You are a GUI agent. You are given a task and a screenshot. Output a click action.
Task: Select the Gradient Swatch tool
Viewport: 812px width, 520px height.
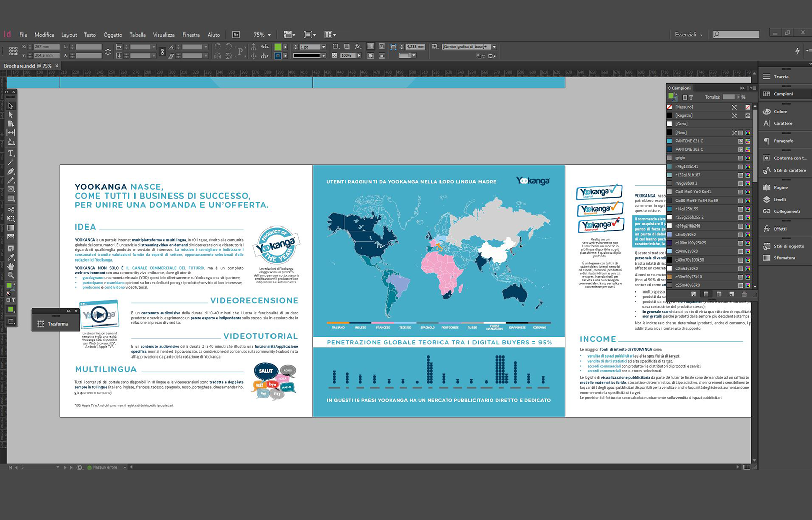(x=11, y=228)
